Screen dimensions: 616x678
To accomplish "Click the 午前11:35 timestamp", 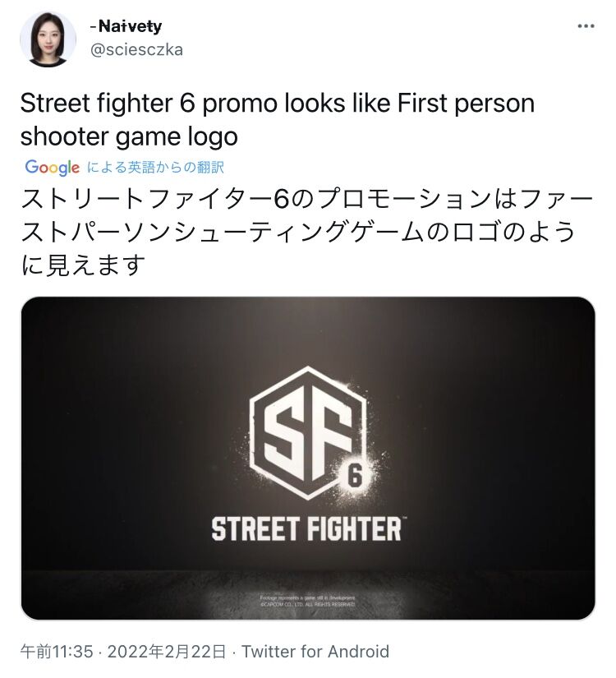I will click(57, 652).
